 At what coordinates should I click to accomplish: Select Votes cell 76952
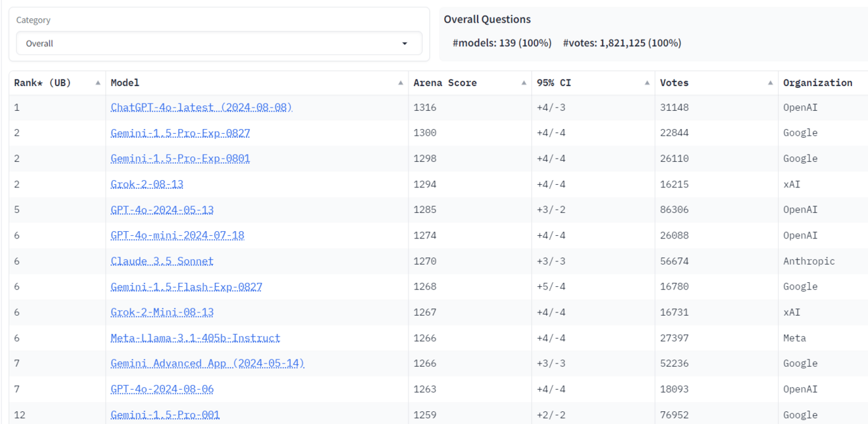coord(716,415)
